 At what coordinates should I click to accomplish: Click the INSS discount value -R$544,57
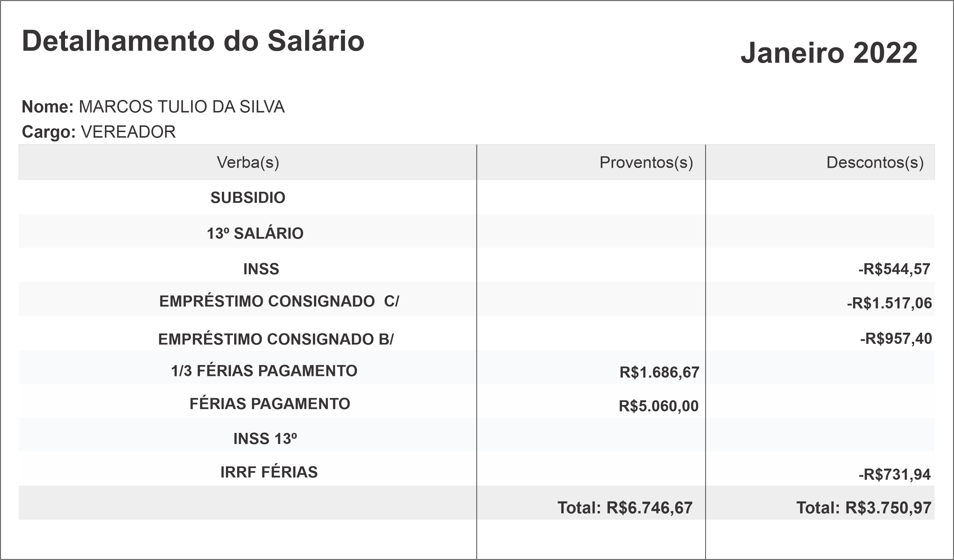coord(894,269)
